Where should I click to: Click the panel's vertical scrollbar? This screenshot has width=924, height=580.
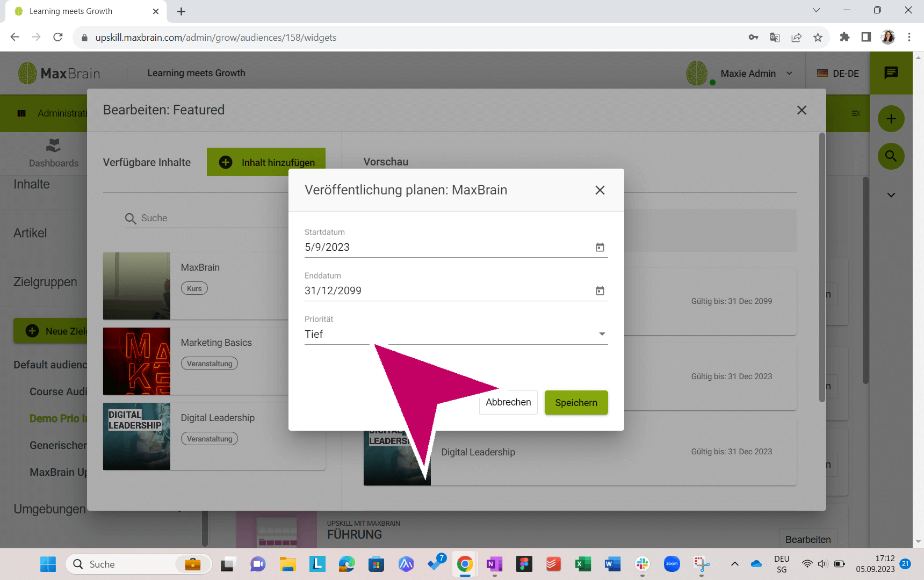(822, 267)
